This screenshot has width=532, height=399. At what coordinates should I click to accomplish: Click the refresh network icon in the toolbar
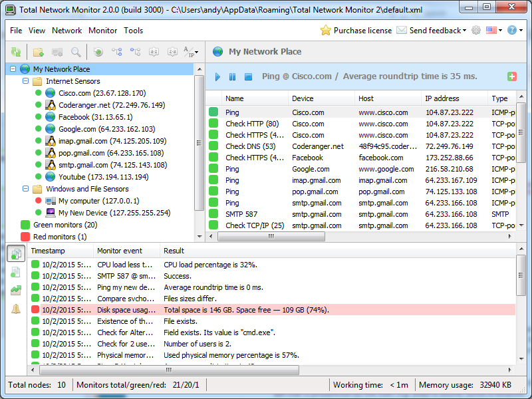pyautogui.click(x=15, y=52)
